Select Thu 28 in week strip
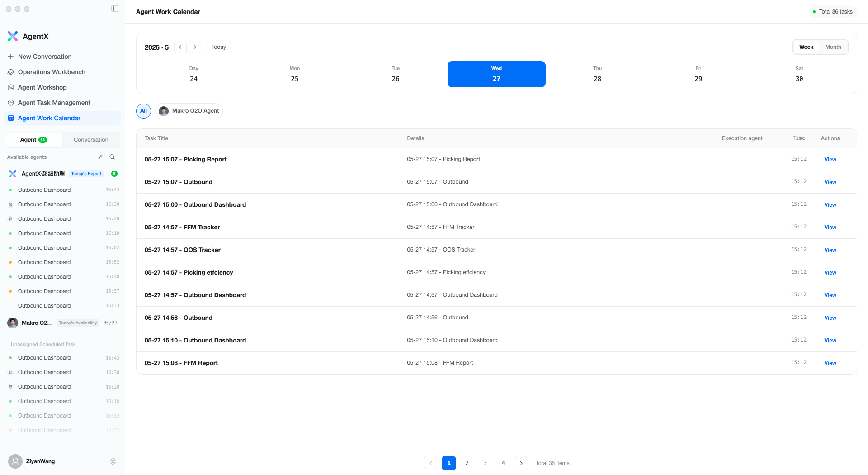868x475 pixels. click(598, 74)
